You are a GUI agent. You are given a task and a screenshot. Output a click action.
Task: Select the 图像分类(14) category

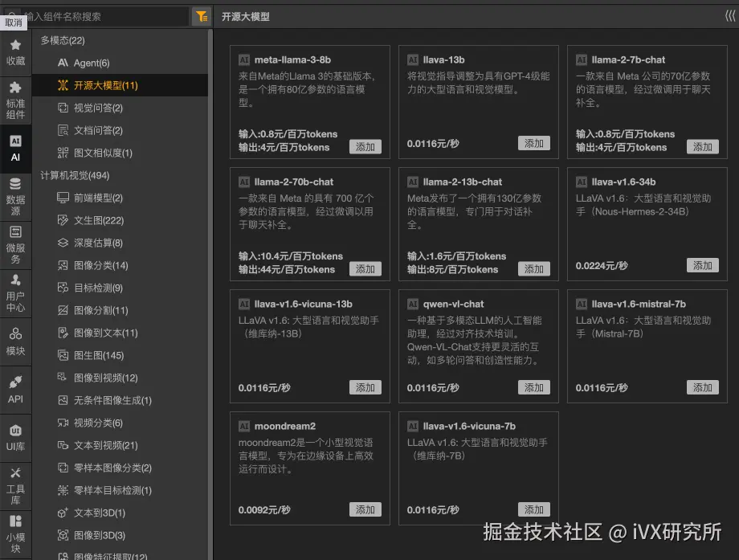click(120, 265)
